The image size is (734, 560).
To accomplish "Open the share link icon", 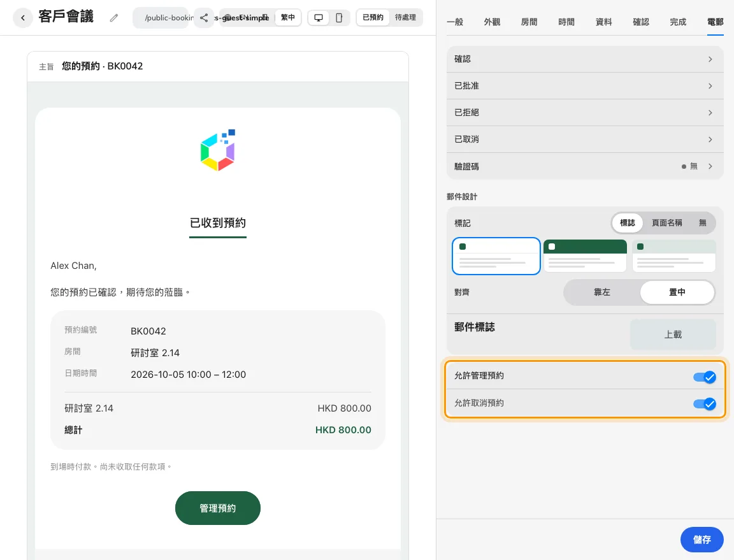I will [x=204, y=18].
